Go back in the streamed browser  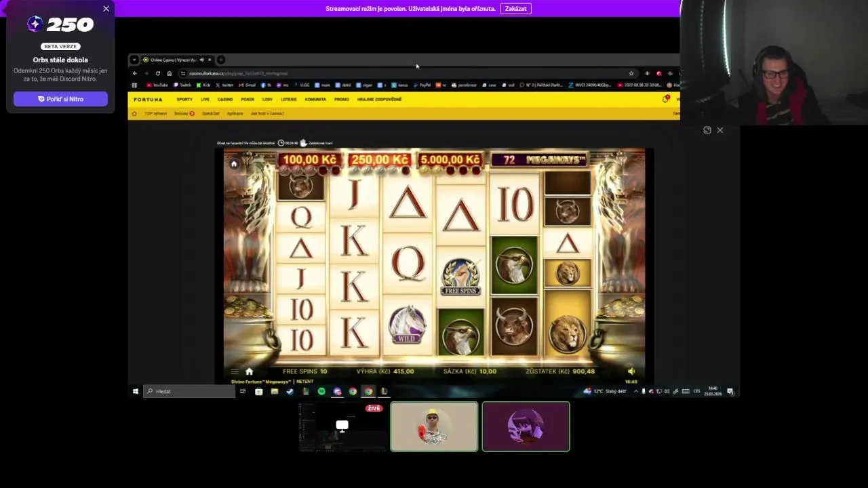coord(135,73)
